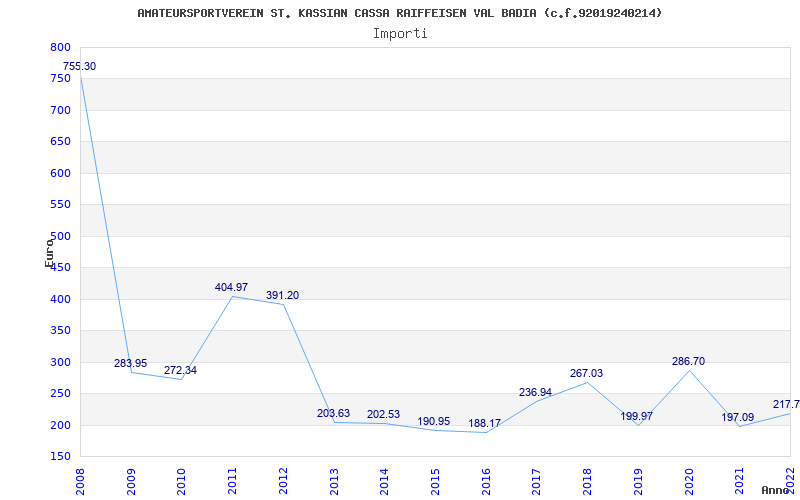Click the 197.09 data label
The height and width of the screenshot is (500, 800).
(x=737, y=417)
